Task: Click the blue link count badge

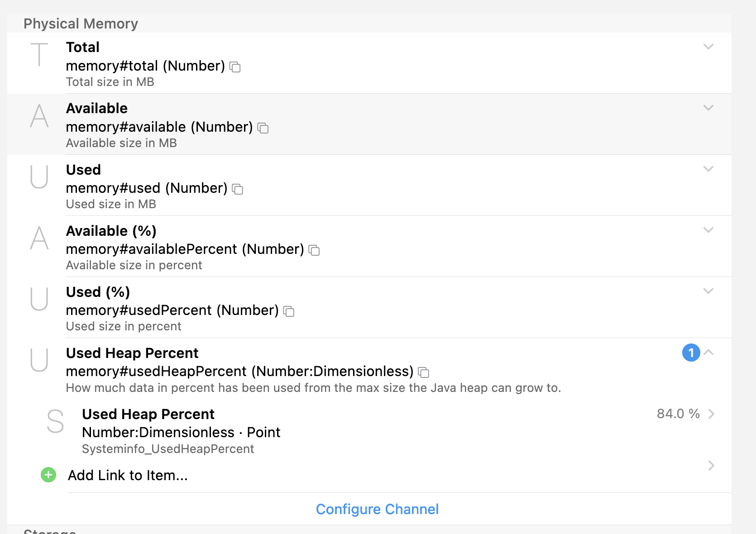Action: pyautogui.click(x=691, y=353)
